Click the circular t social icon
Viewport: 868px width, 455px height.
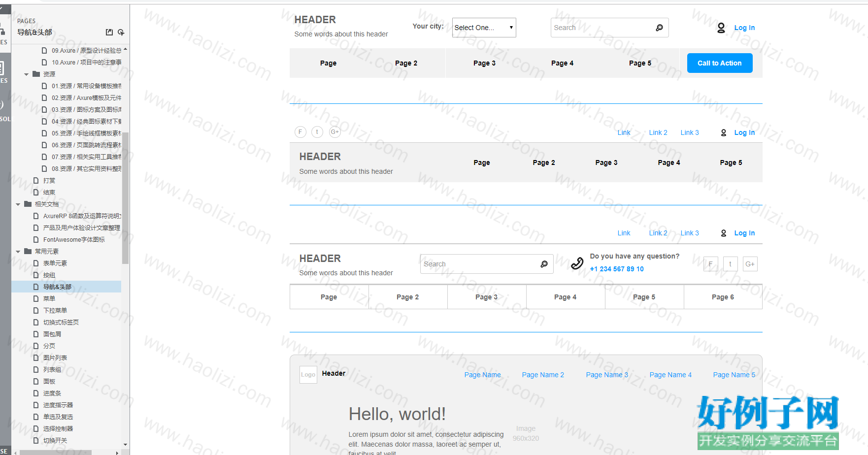coord(317,132)
